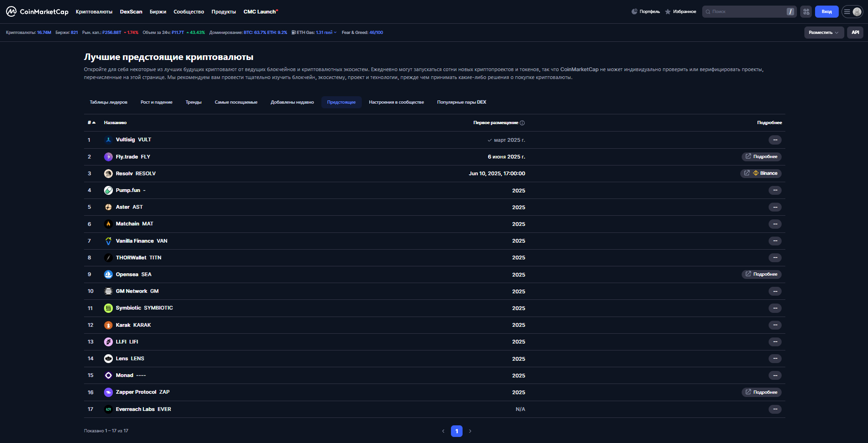Image resolution: width=868 pixels, height=443 pixels.
Task: Click the Symbiotic coin logo
Action: pyautogui.click(x=108, y=308)
